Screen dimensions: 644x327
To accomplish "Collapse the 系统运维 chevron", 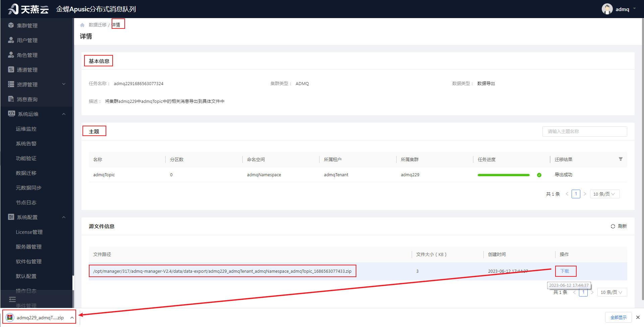I will coord(64,114).
